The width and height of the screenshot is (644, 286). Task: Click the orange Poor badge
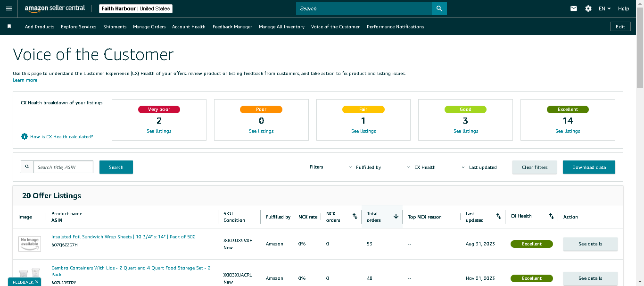coord(261,109)
